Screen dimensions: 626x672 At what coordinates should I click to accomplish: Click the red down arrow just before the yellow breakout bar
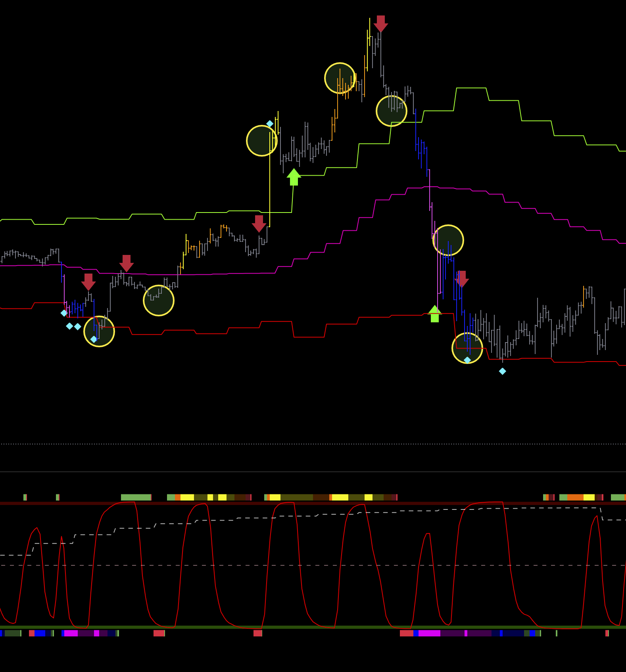click(x=259, y=224)
